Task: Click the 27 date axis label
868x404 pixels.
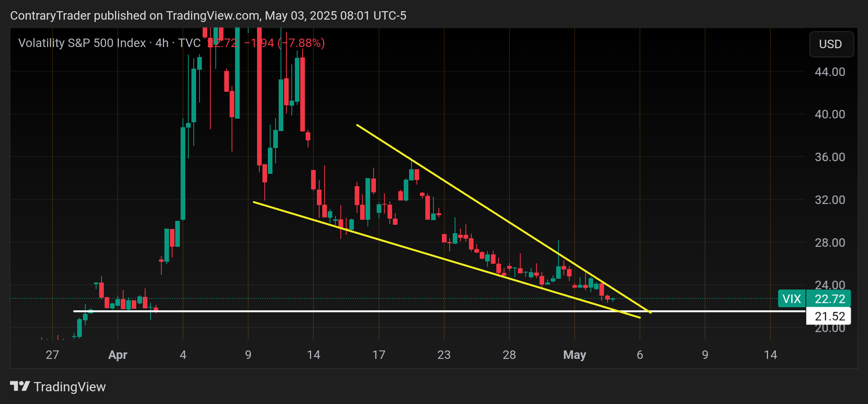Action: [52, 355]
